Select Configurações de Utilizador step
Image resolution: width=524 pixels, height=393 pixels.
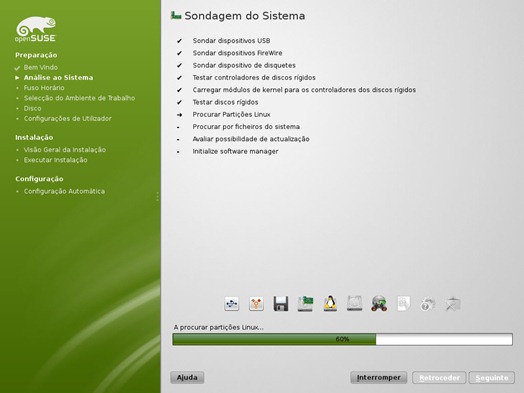point(68,119)
